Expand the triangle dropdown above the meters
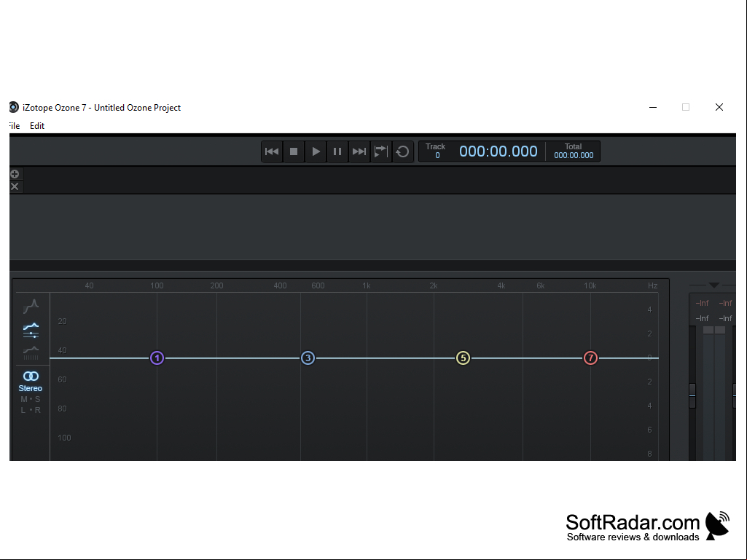Image resolution: width=747 pixels, height=560 pixels. tap(713, 285)
